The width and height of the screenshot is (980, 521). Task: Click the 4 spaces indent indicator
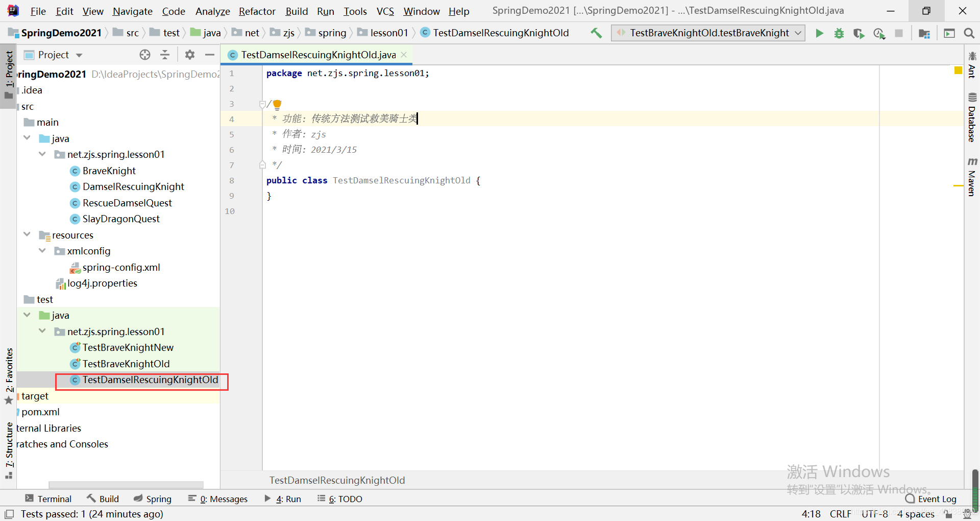[916, 514]
